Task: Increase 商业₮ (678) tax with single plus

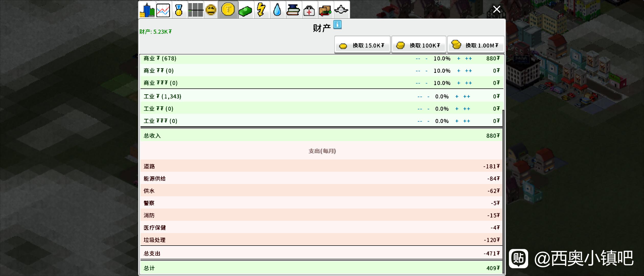Action: (x=459, y=59)
